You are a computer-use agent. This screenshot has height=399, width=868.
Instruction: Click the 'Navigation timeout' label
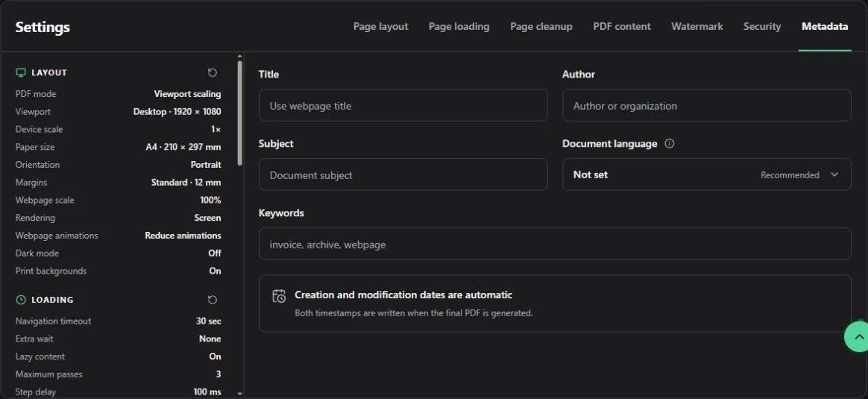(x=53, y=321)
